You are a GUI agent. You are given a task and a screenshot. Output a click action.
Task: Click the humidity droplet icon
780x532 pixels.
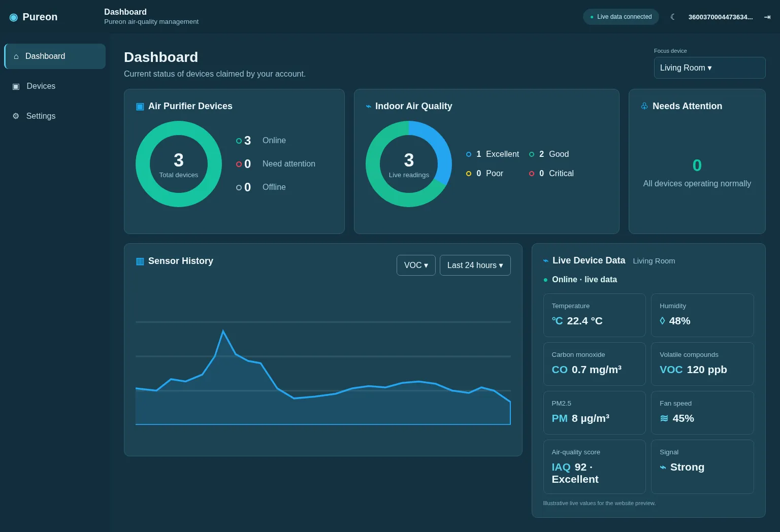pos(662,321)
